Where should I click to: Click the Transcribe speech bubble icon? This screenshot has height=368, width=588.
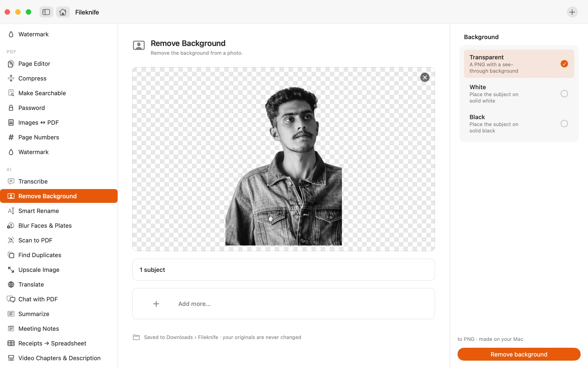[x=11, y=181]
